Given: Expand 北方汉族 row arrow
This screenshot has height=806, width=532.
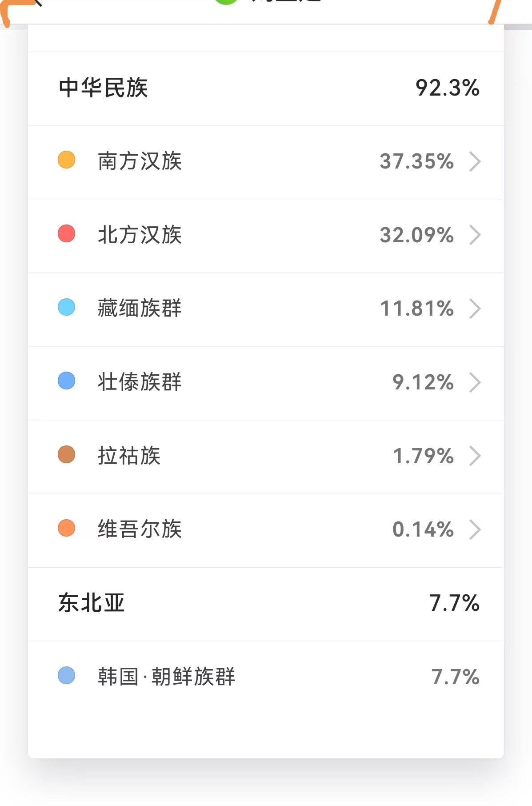Looking at the screenshot, I should (x=475, y=235).
